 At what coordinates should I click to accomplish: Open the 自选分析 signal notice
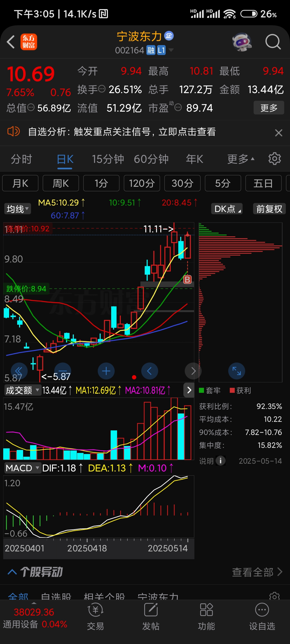click(x=122, y=132)
